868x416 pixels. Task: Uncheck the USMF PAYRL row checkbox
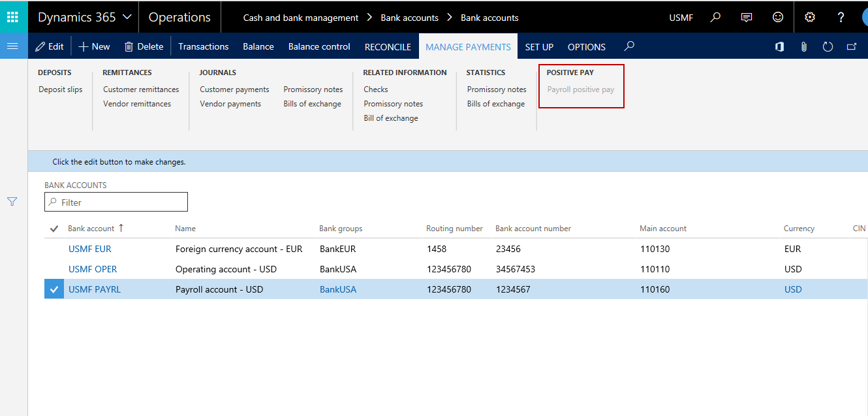(x=54, y=289)
